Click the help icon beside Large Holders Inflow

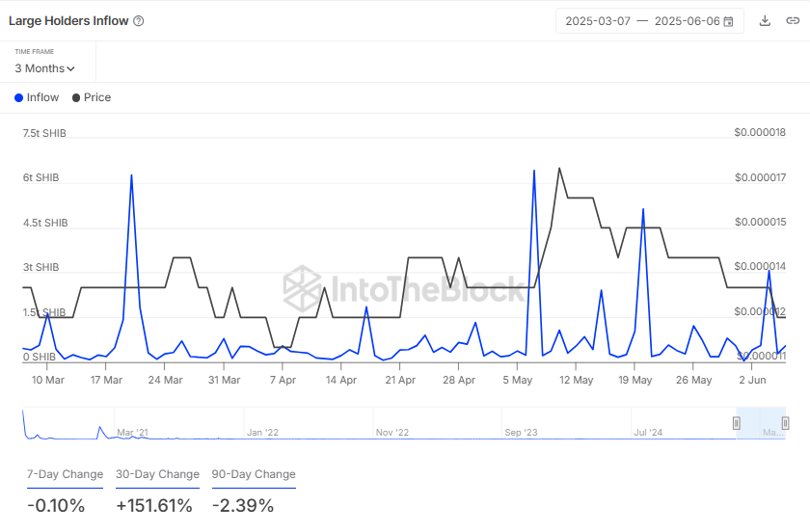point(138,21)
